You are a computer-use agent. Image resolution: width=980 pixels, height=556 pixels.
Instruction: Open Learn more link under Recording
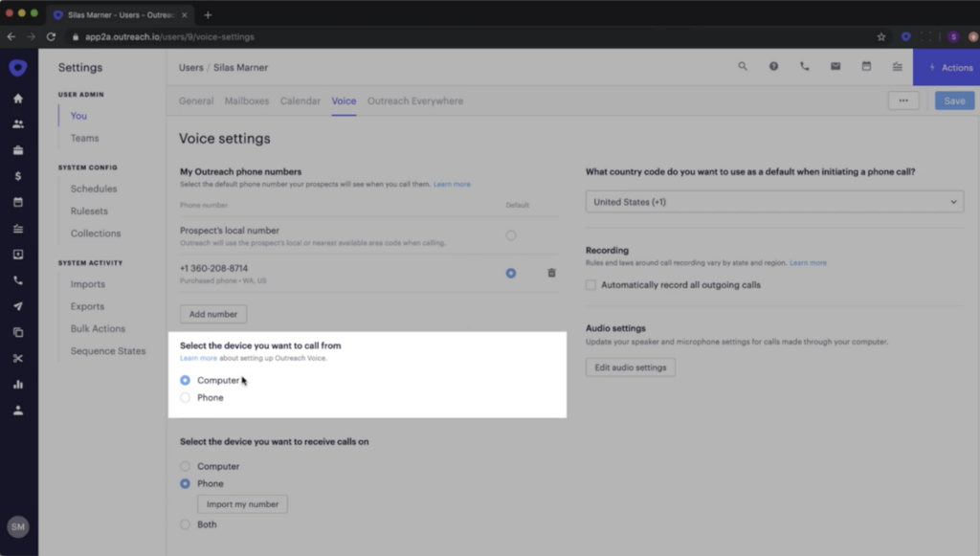click(808, 263)
